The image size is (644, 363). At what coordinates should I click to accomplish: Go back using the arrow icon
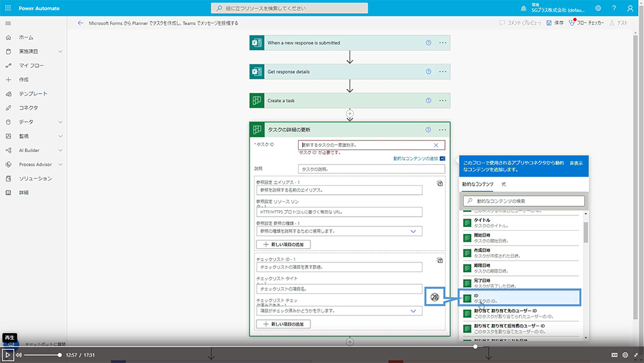coord(80,23)
